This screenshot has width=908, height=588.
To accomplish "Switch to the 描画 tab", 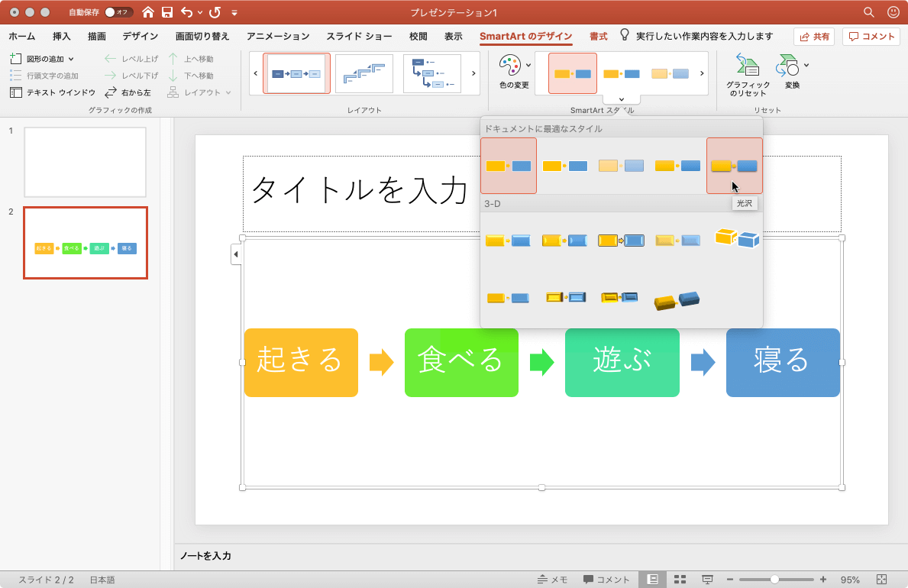I will (x=97, y=36).
